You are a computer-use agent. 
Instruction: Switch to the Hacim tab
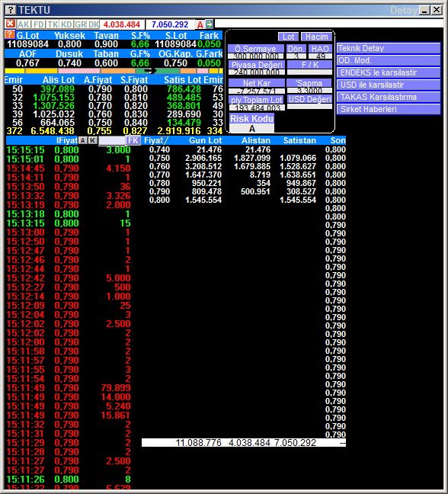coord(316,37)
